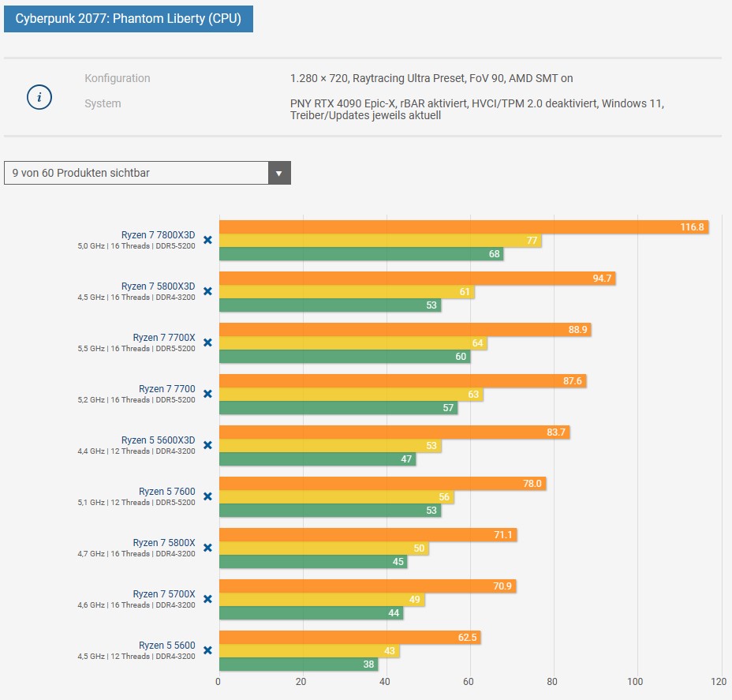Click the yellow 61 bar of 5800X3D
Image resolution: width=732 pixels, height=700 pixels.
point(347,292)
